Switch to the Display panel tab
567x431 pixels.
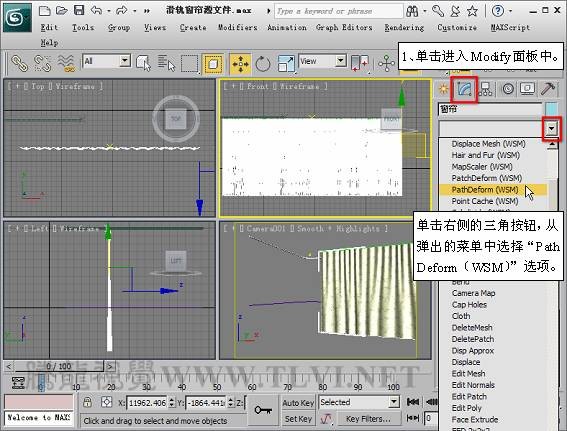(x=528, y=89)
